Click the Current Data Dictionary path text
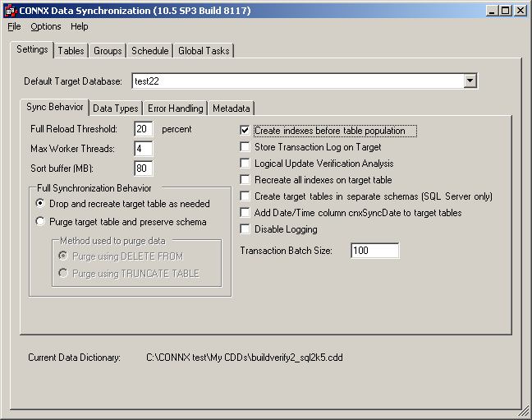This screenshot has width=532, height=420. tap(245, 358)
